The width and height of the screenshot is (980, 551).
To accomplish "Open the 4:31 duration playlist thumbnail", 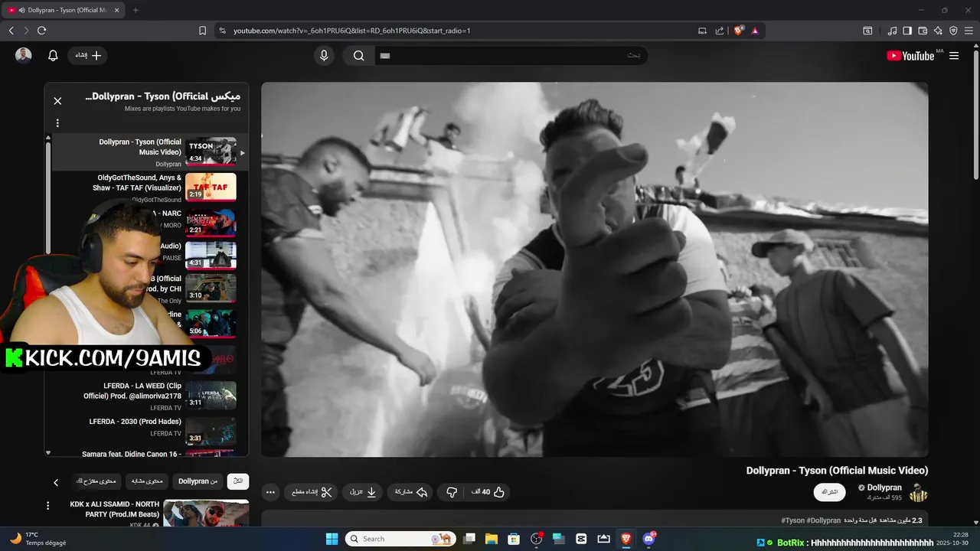I will pos(211,255).
